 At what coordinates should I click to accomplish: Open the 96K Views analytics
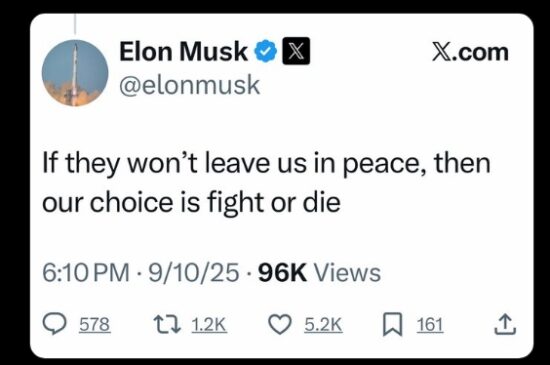pyautogui.click(x=319, y=273)
